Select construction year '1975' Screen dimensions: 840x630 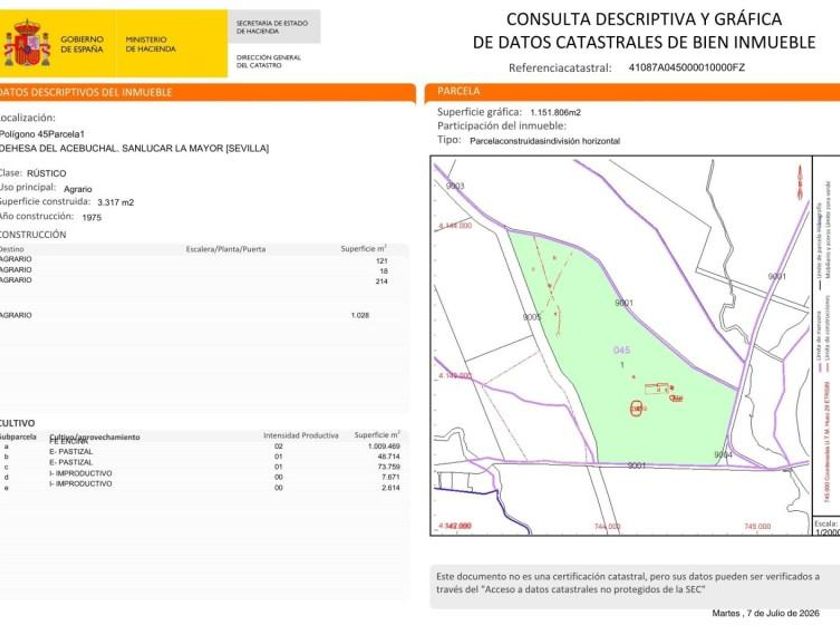92,218
